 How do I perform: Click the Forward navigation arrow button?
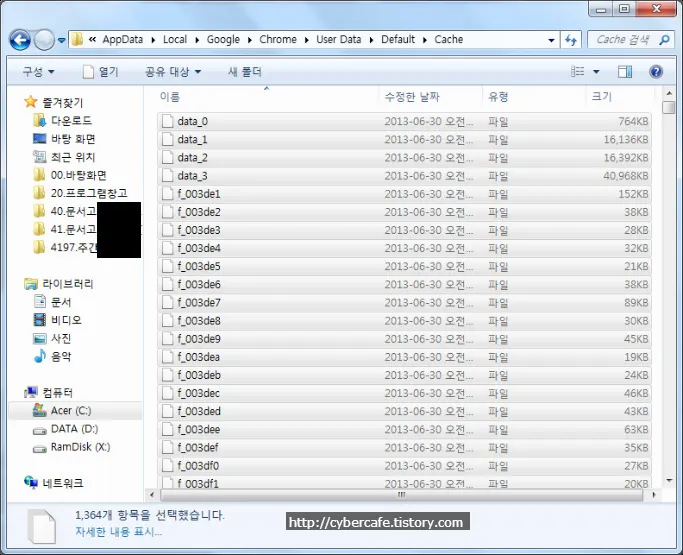[44, 40]
